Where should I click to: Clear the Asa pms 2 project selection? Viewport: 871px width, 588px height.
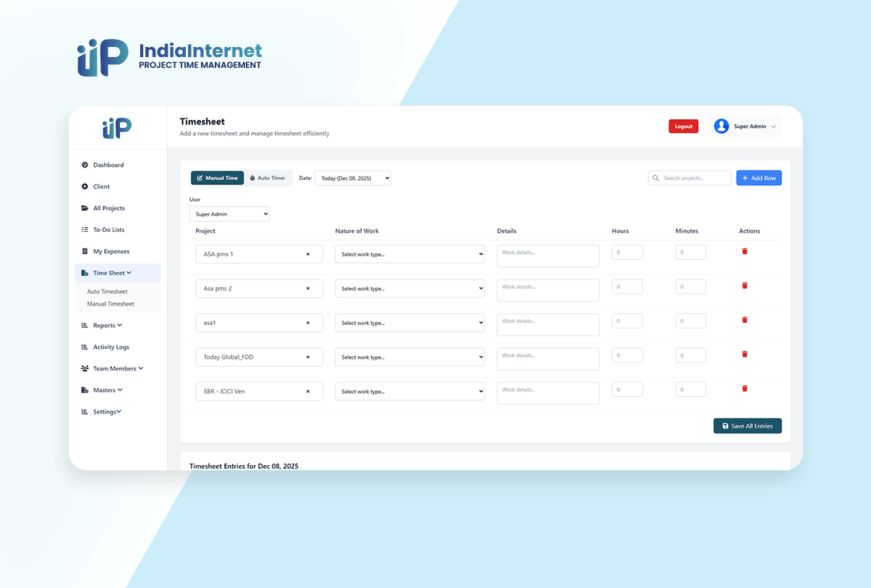308,288
